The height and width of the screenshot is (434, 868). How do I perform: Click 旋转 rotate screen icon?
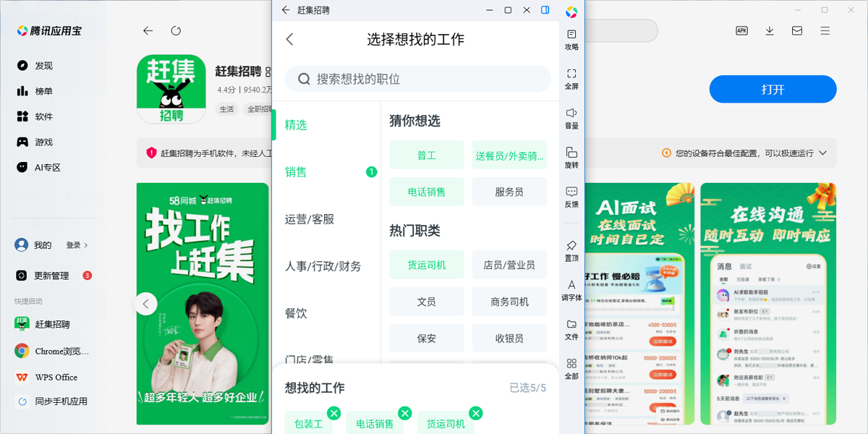(571, 158)
